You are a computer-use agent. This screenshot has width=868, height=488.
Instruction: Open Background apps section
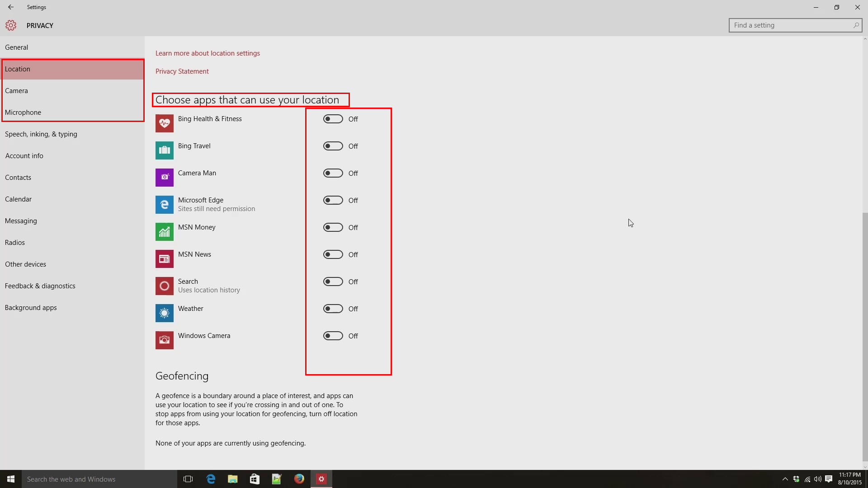pos(72,308)
